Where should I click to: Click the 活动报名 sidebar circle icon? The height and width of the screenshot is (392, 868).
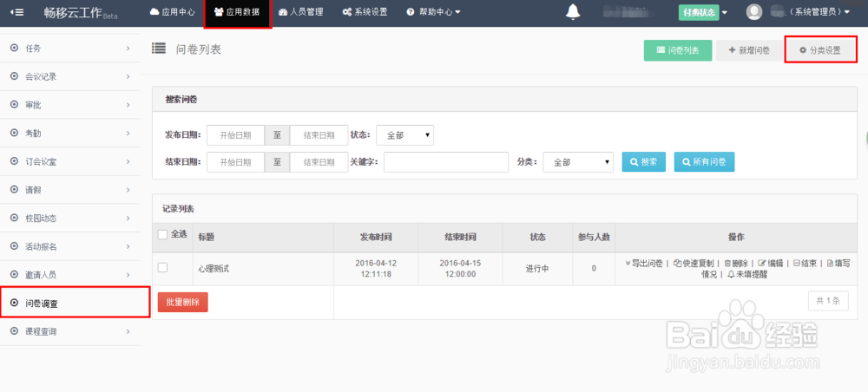15,246
